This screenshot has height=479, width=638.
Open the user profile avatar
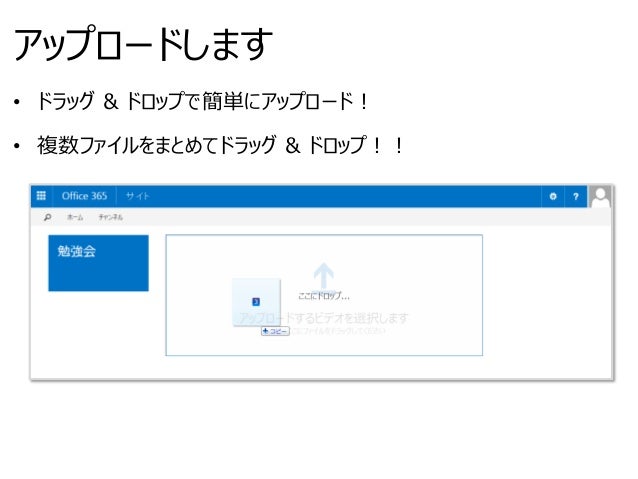[600, 197]
